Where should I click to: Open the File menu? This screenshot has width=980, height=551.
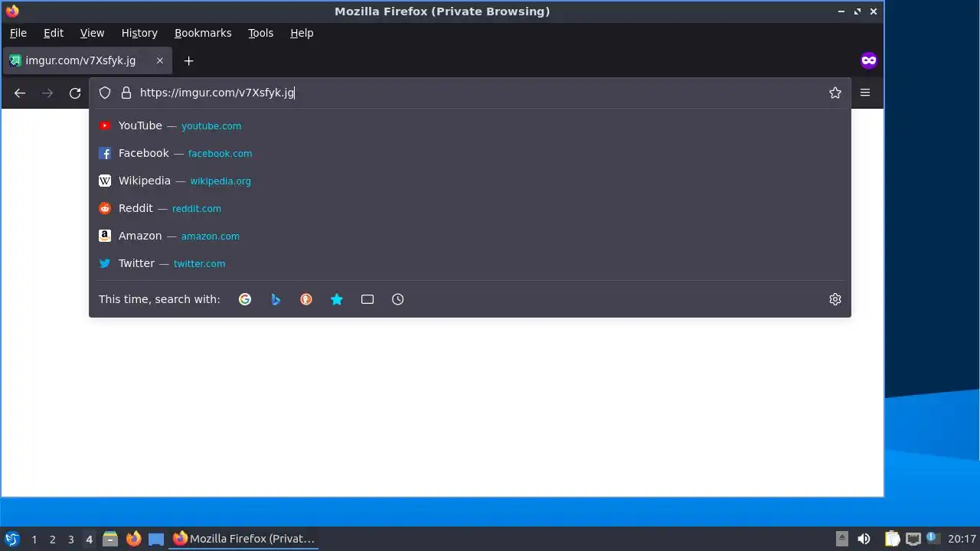(x=18, y=33)
